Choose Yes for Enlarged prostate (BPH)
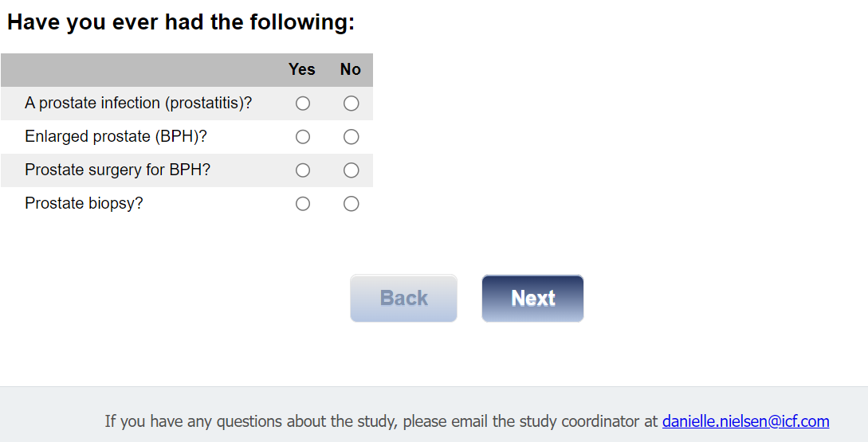This screenshot has height=442, width=868. [x=303, y=137]
